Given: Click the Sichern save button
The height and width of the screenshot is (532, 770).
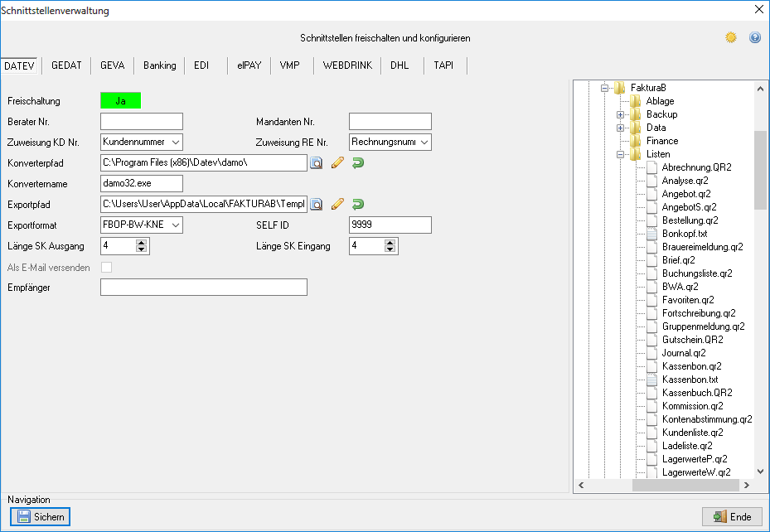Looking at the screenshot, I should coord(41,517).
